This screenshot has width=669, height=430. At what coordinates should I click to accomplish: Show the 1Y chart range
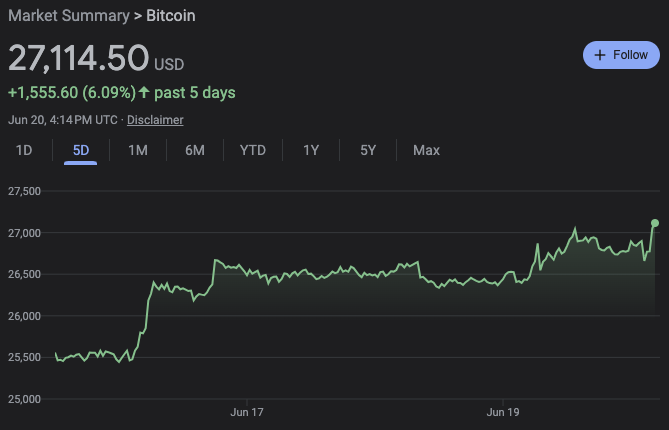pyautogui.click(x=311, y=150)
